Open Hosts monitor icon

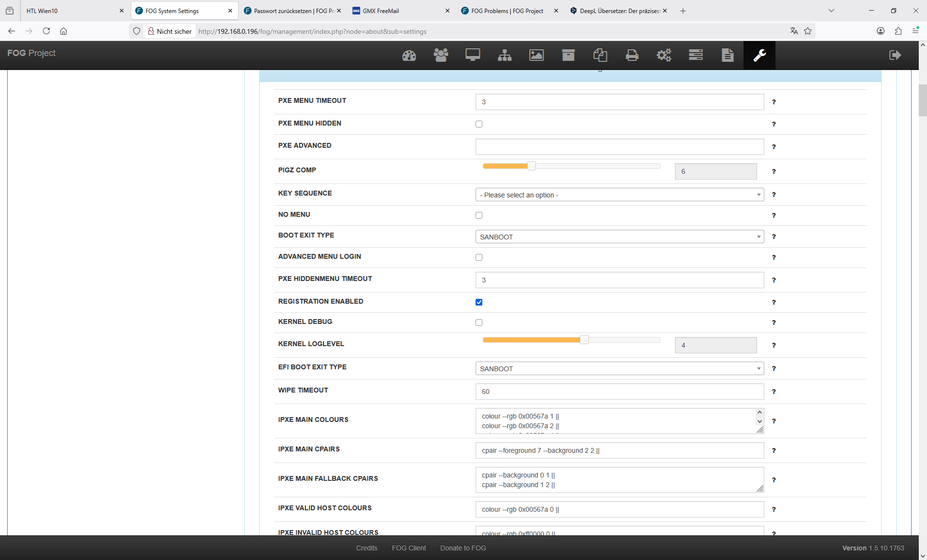472,55
